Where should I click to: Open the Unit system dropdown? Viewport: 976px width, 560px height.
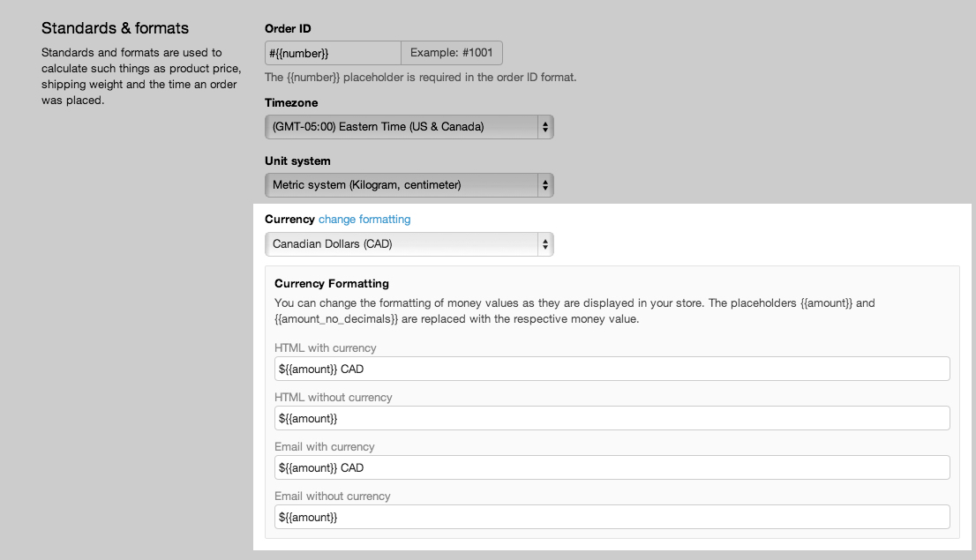(409, 185)
